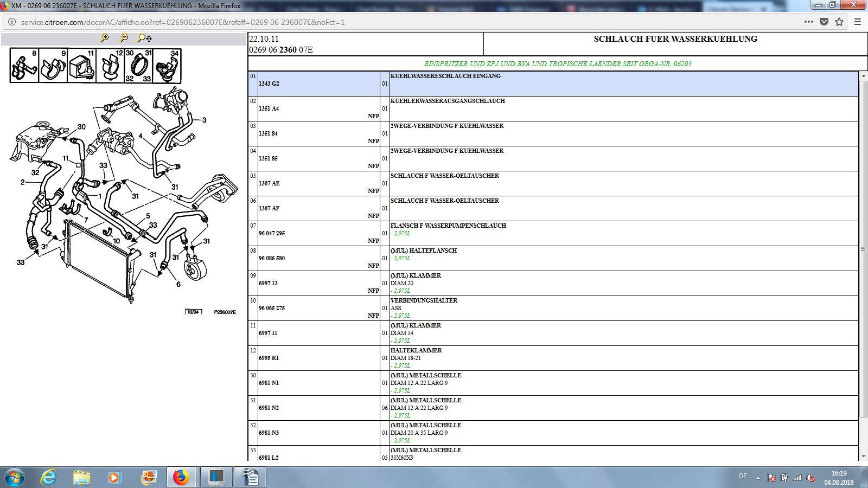868x488 pixels.
Task: Click part number 6997 13
Action: coord(268,283)
